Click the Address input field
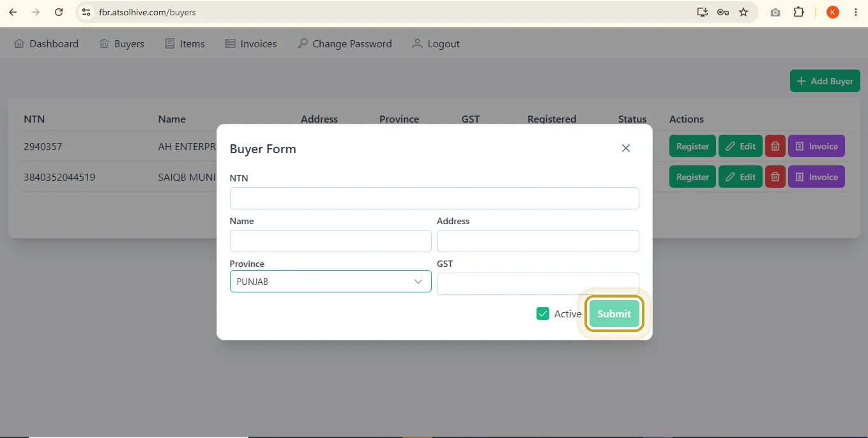The width and height of the screenshot is (868, 438). pyautogui.click(x=538, y=241)
